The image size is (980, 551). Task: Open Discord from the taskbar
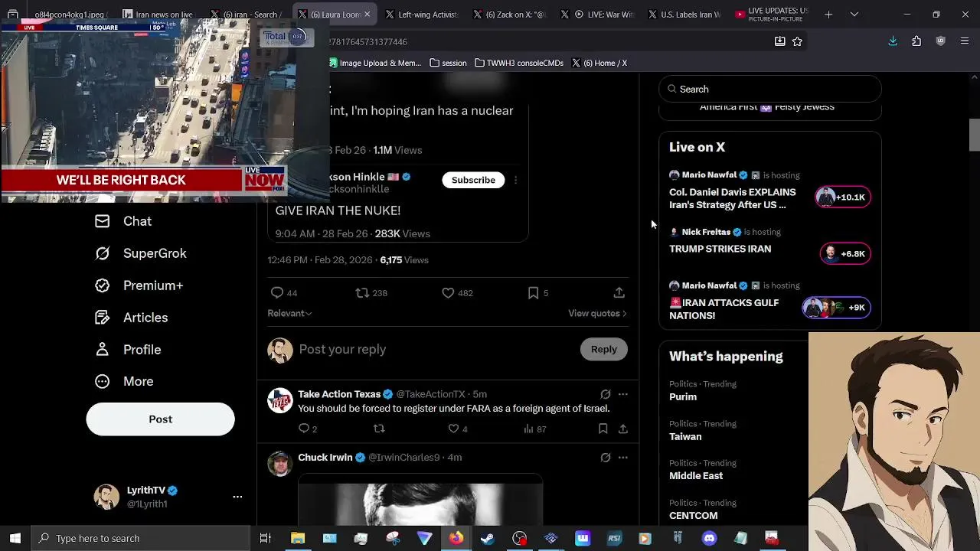[709, 538]
